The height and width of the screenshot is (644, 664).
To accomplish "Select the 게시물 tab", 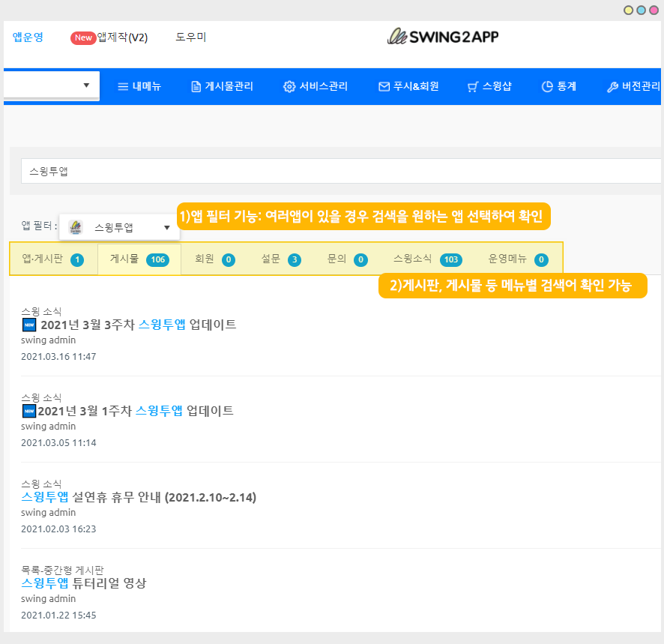I will (139, 259).
